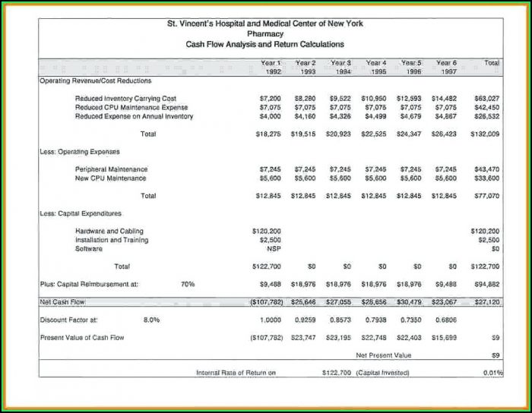
Task: Click the $7,200 value
Action: click(270, 99)
